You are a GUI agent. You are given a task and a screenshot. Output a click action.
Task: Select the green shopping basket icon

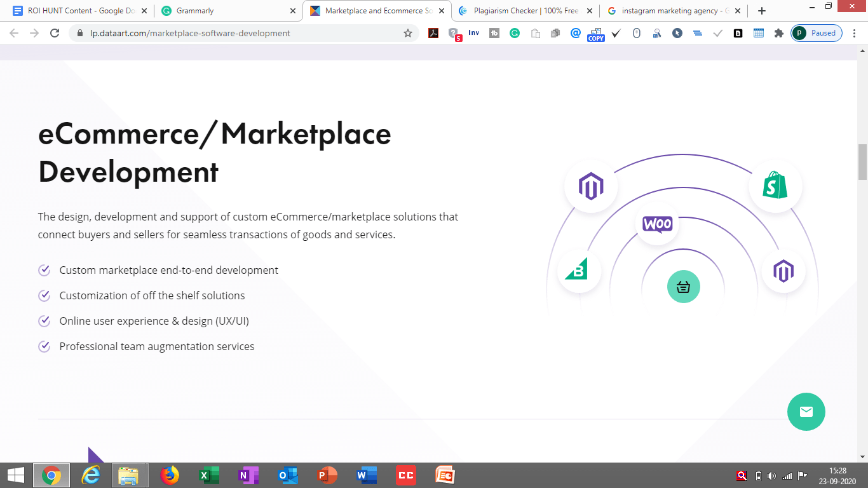coord(683,287)
